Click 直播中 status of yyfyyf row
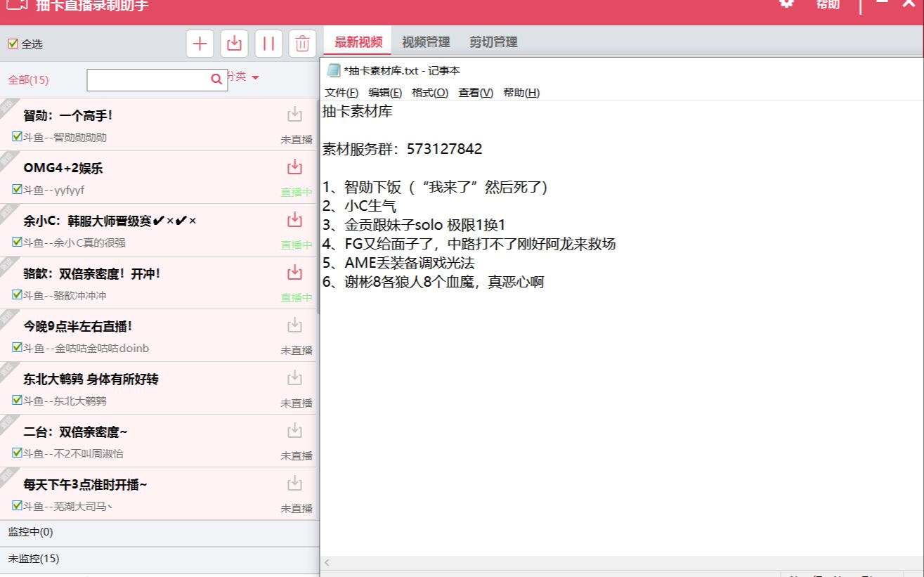Screen dimensions: 924x577 [x=297, y=193]
